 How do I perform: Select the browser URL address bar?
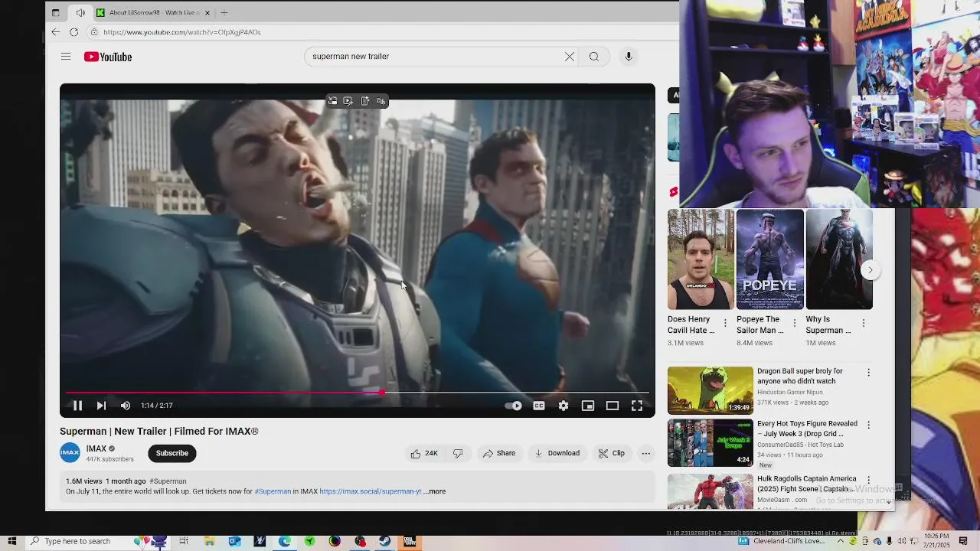coord(383,32)
